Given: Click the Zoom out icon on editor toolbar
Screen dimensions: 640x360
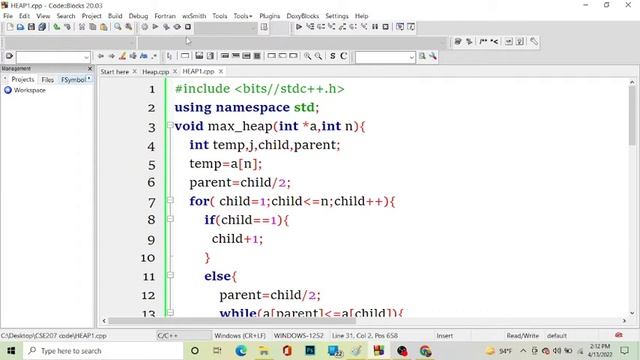Looking at the screenshot, I should (318, 56).
